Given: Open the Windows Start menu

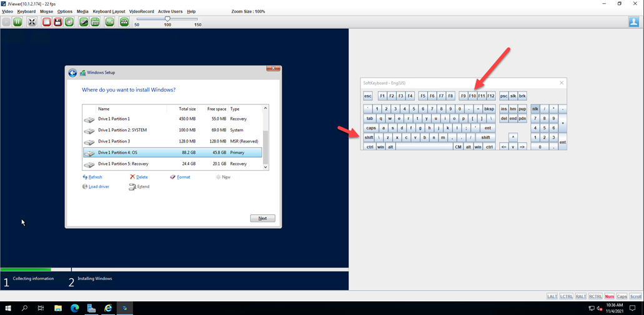Looking at the screenshot, I should (x=9, y=307).
